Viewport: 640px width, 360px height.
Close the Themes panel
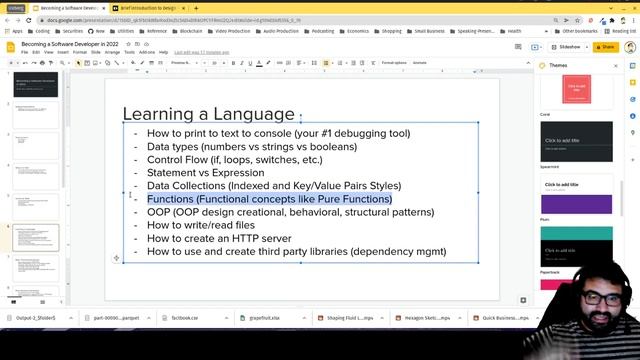[x=616, y=66]
